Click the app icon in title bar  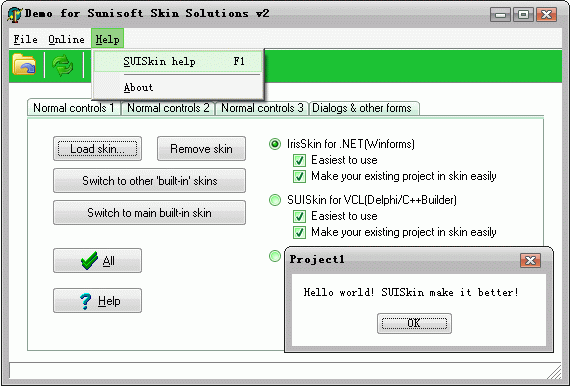pyautogui.click(x=15, y=15)
